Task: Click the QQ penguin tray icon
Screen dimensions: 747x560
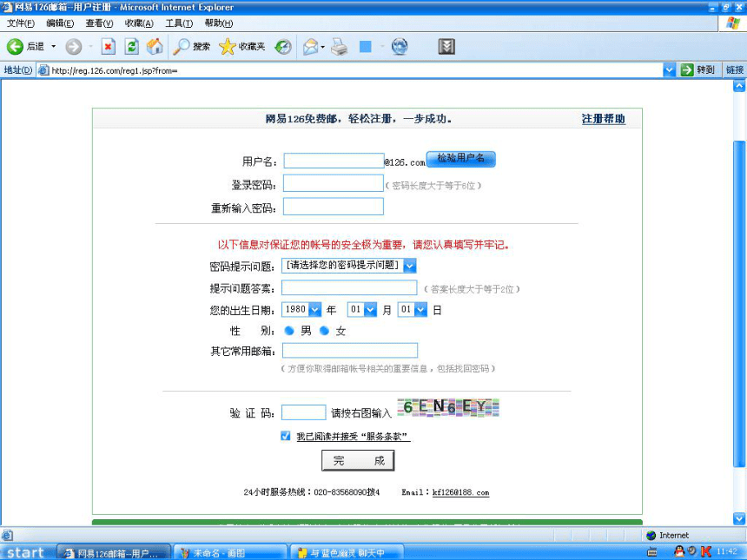Action: [679, 551]
